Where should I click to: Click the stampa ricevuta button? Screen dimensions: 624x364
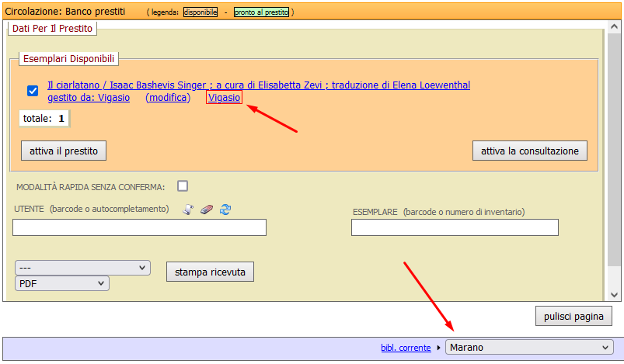(x=210, y=272)
